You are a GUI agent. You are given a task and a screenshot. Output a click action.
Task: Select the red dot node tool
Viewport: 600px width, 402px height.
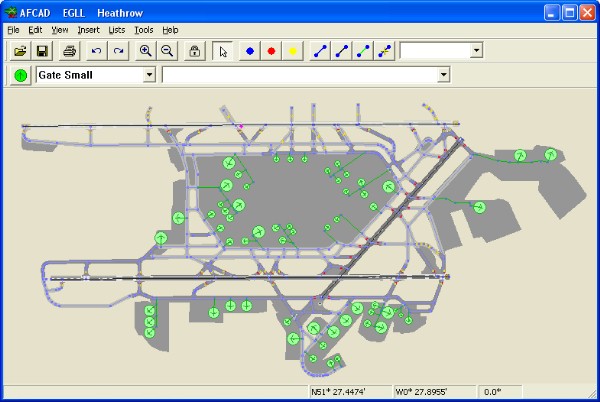(271, 51)
